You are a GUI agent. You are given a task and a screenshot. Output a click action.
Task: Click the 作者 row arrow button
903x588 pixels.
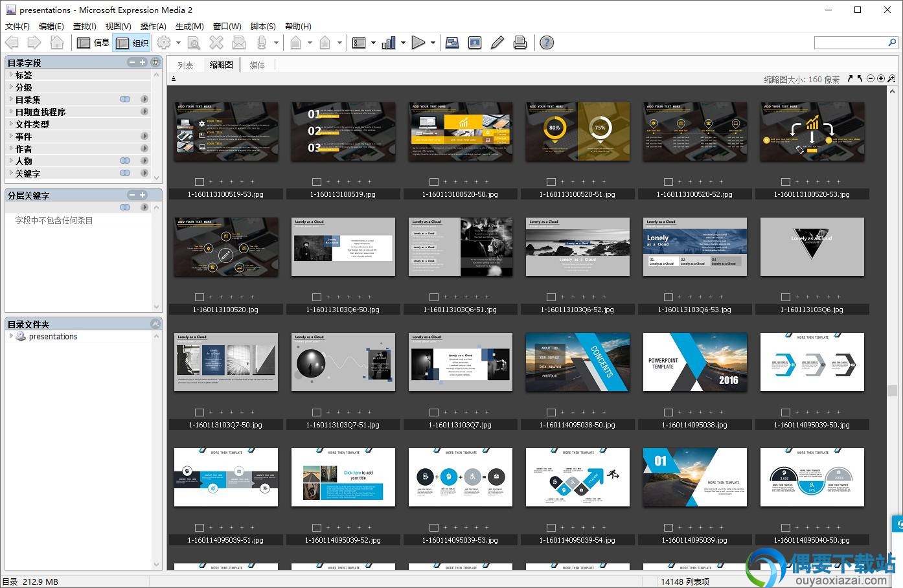point(144,149)
